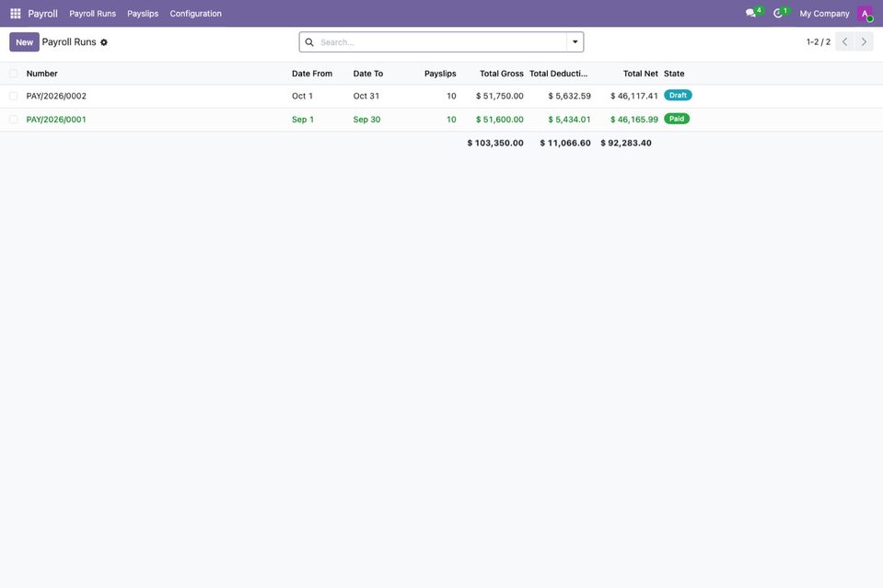Check the PAY/2026/0002 row checkbox
Viewport: 883px width, 588px height.
[14, 97]
